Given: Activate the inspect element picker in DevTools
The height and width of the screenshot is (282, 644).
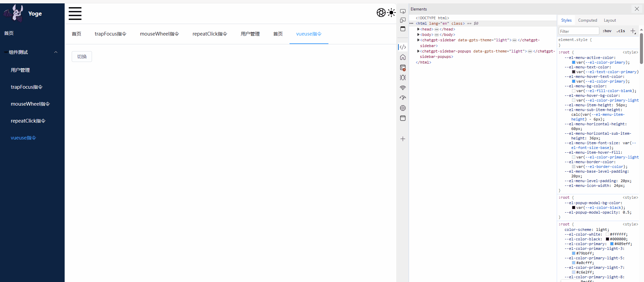Looking at the screenshot, I should click(403, 12).
